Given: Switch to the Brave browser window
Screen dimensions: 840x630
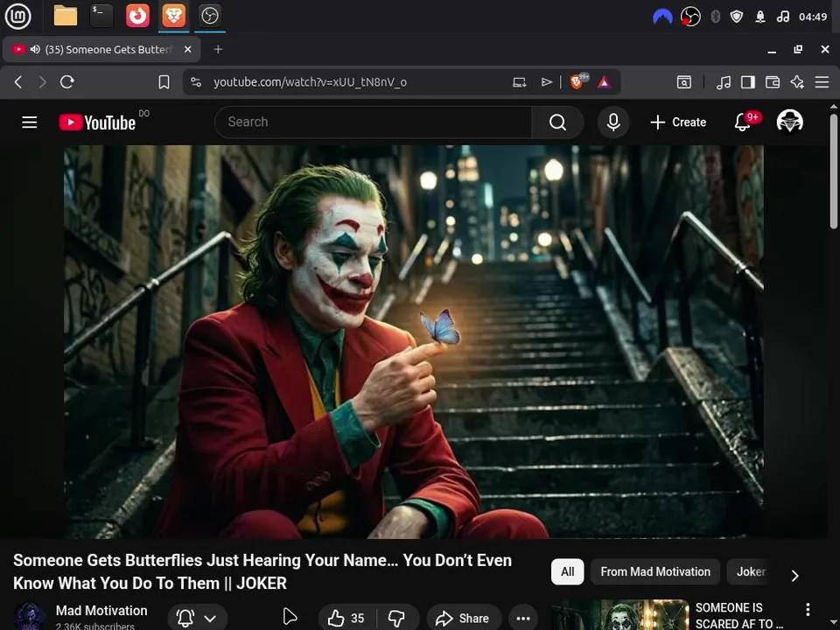Looking at the screenshot, I should click(173, 16).
